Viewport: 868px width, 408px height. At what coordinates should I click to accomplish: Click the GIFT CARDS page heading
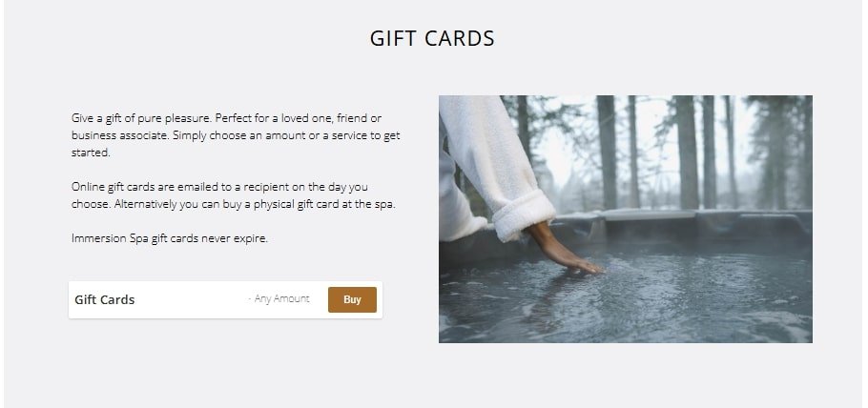click(432, 38)
